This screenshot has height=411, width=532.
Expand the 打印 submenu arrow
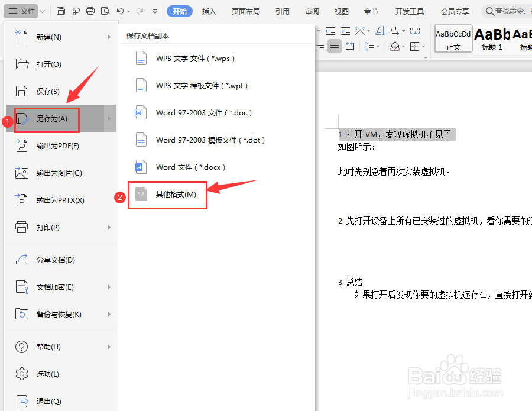[109, 228]
